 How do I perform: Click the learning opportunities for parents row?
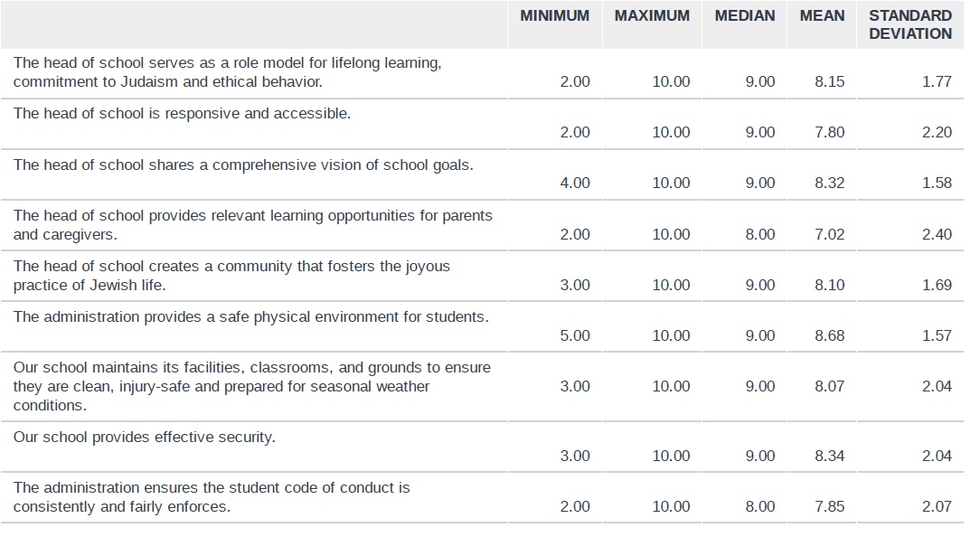(x=482, y=226)
